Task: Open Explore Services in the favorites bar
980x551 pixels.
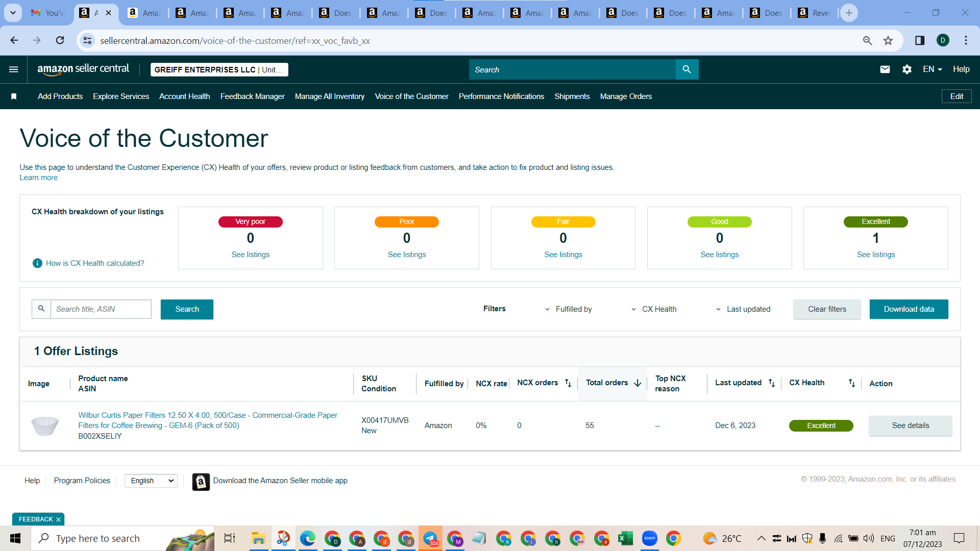Action: click(121, 96)
